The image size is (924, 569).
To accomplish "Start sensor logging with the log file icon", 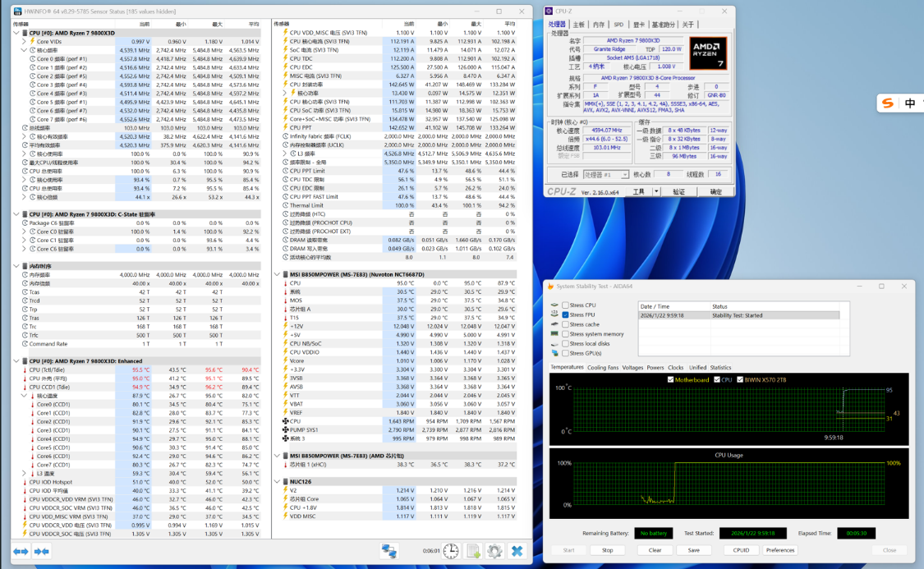I will click(473, 551).
